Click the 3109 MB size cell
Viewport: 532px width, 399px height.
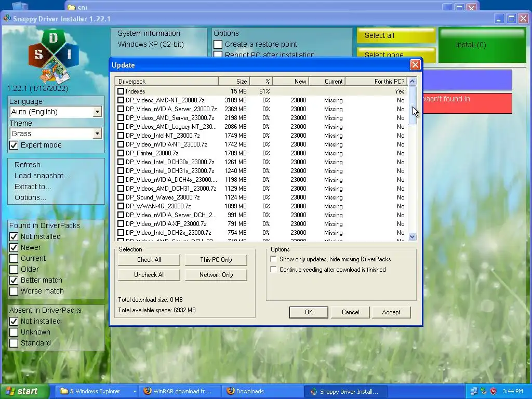tap(235, 100)
